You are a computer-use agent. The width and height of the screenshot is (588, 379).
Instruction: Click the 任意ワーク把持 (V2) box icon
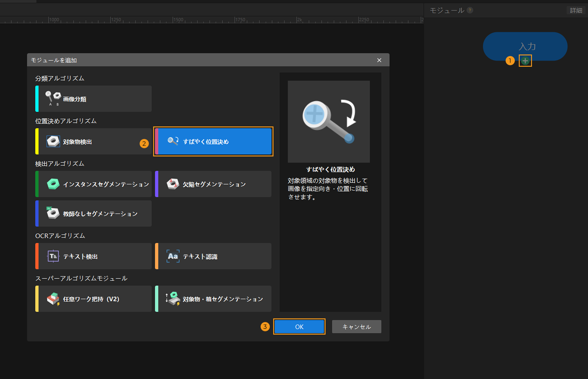(x=53, y=299)
